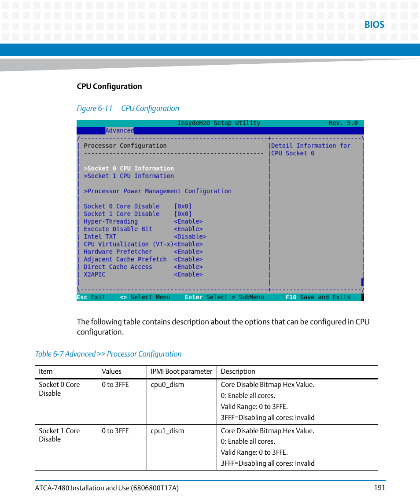Click ATCA-7480 Installation and Use footer text
Viewport: 420px width, 504px height.
(107, 488)
